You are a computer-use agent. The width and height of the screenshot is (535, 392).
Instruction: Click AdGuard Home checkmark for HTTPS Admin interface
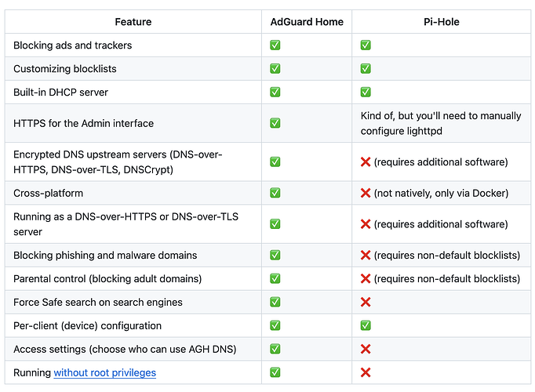click(x=275, y=123)
